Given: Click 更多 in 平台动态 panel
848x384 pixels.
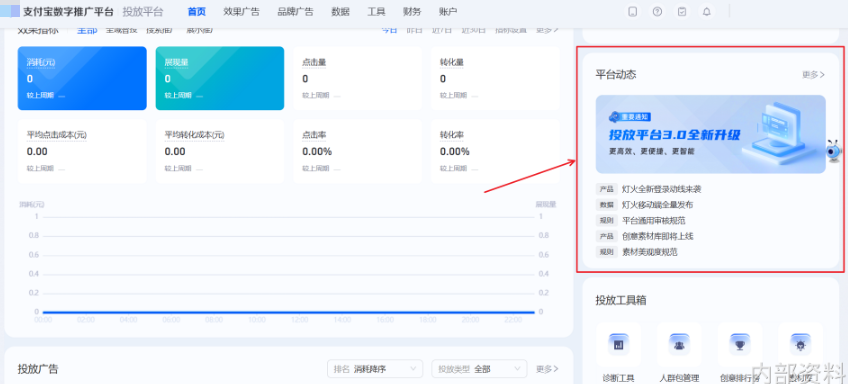Looking at the screenshot, I should tap(813, 75).
